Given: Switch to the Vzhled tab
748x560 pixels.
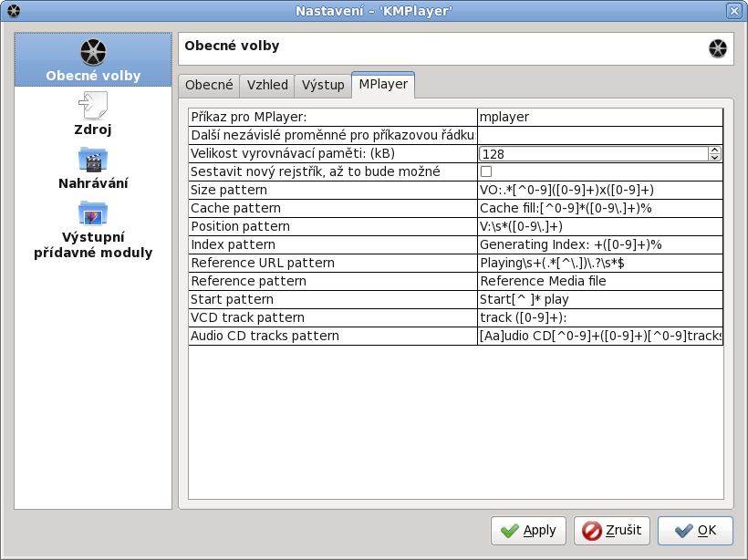Looking at the screenshot, I should (267, 85).
